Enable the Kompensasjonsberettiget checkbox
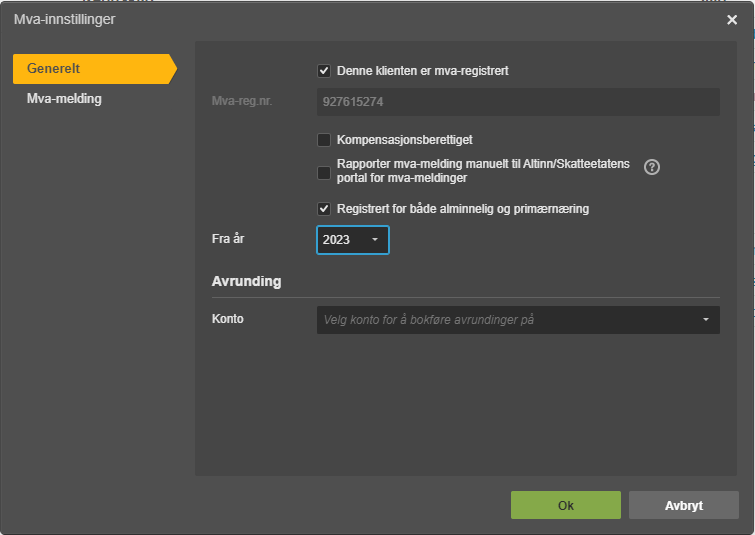Screen dimensions: 755x535 click(324, 140)
